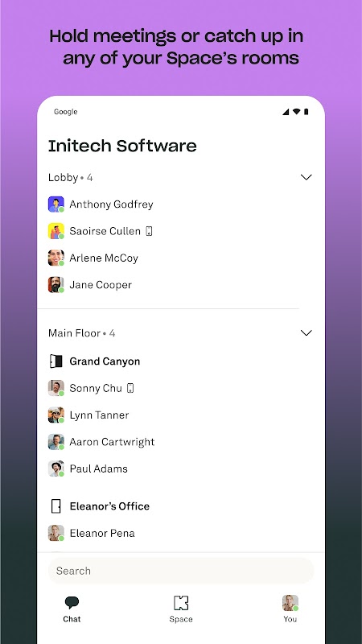Viewport: 362px width, 644px height.
Task: Tap the Initech Software space title
Action: tap(122, 147)
